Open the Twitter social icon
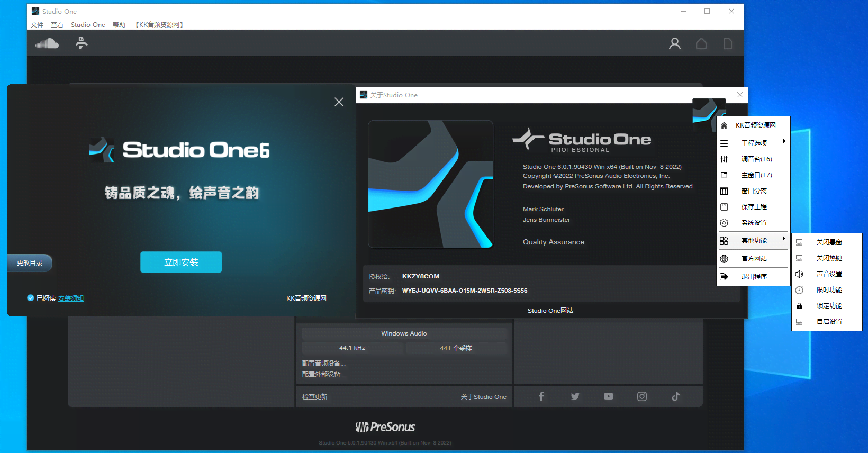868x453 pixels. 575,396
